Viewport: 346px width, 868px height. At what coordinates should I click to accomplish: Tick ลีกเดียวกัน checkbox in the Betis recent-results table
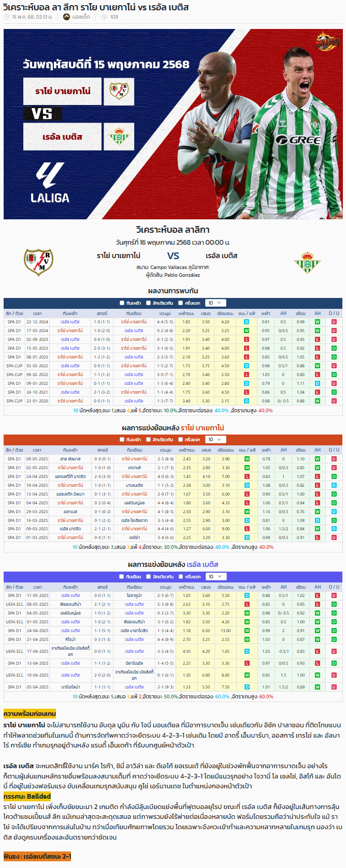(x=149, y=576)
